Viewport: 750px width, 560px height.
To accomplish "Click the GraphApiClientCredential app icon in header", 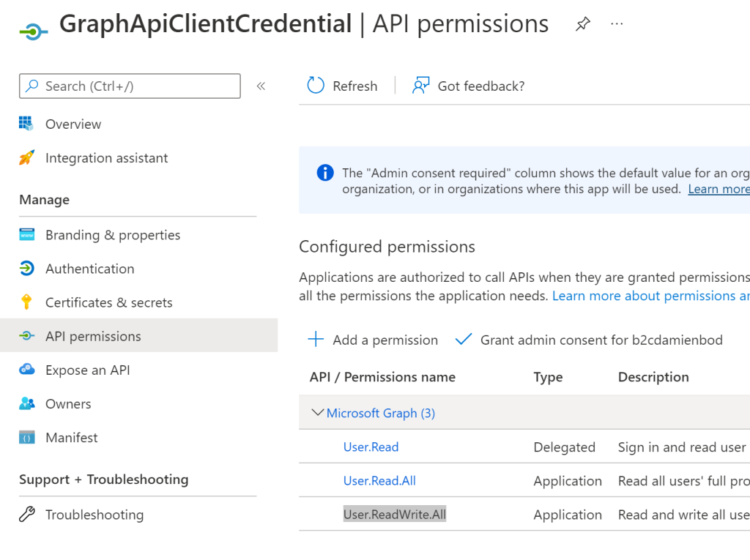I will pyautogui.click(x=34, y=32).
